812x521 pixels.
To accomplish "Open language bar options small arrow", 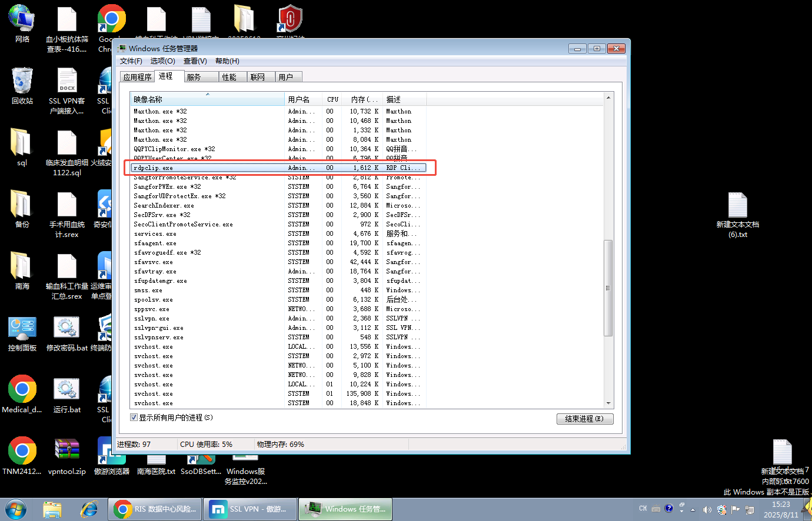I will 682,511.
